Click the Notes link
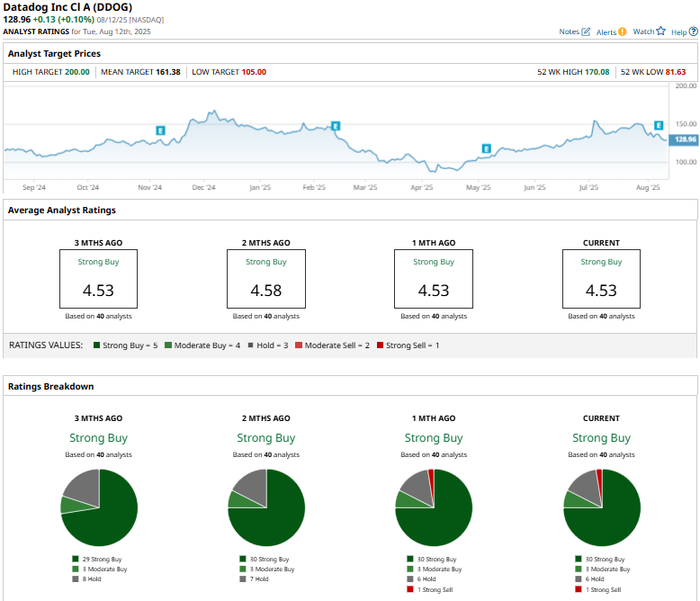This screenshot has height=601, width=700. point(569,31)
